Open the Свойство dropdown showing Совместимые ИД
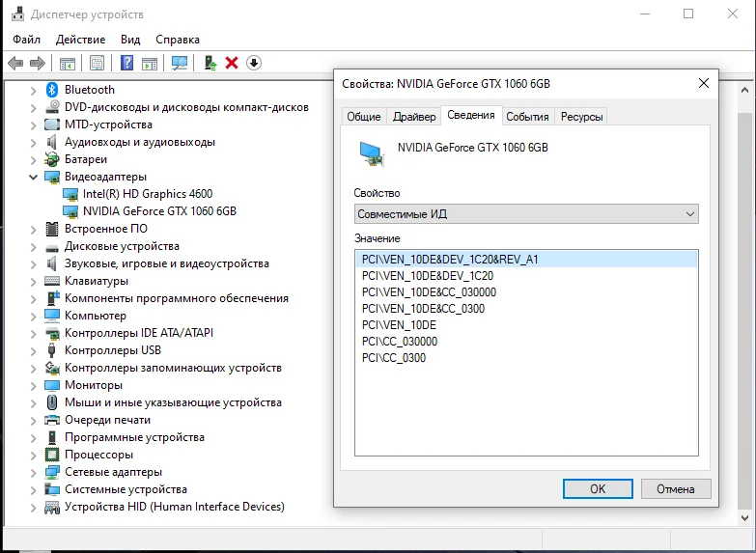 pos(526,214)
